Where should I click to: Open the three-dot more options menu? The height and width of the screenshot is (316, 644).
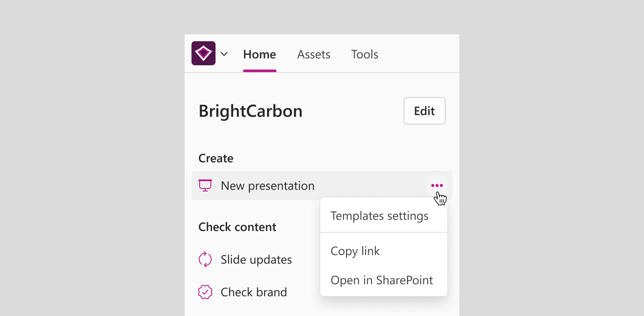[x=437, y=185]
